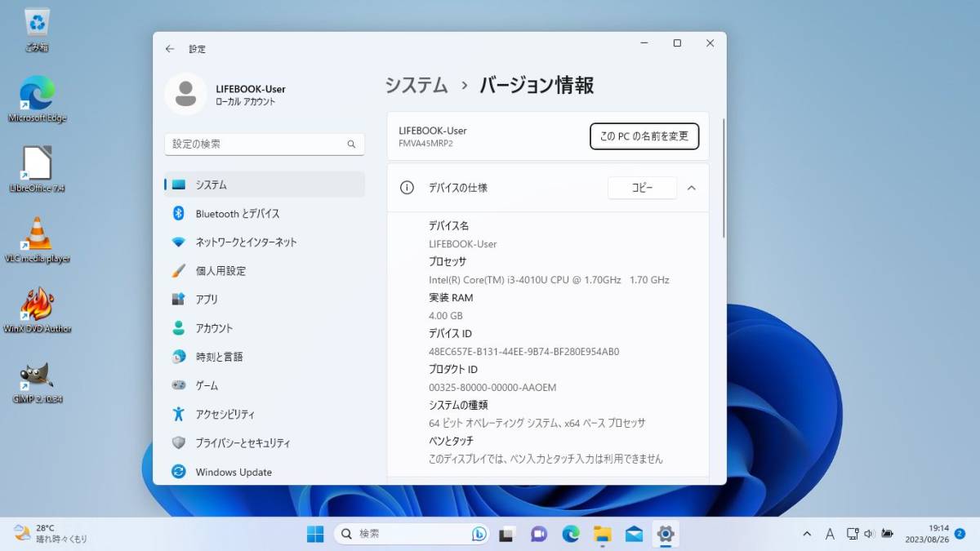
Task: Click the battery icon in system tray
Action: pos(887,534)
